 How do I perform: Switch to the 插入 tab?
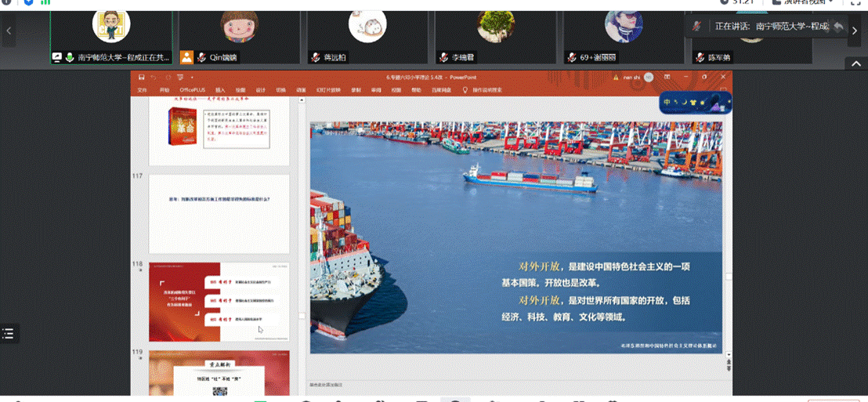[220, 89]
